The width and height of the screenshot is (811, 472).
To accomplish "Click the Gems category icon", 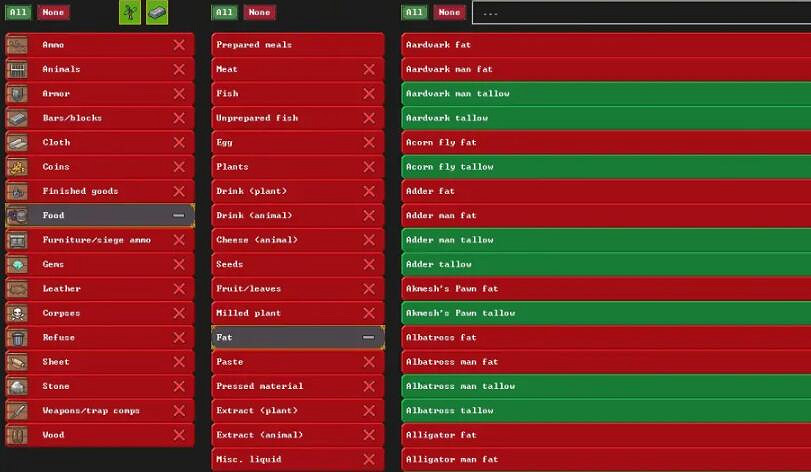I will 17,264.
